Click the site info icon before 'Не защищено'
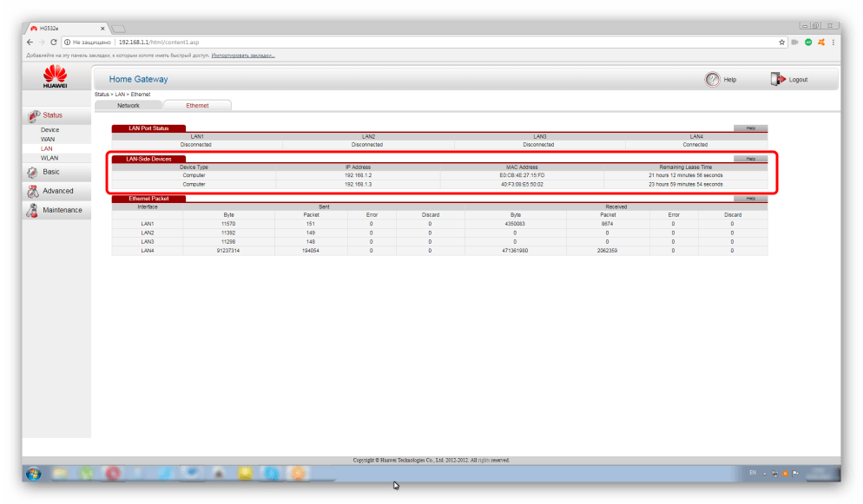This screenshot has height=504, width=863. coord(68,42)
